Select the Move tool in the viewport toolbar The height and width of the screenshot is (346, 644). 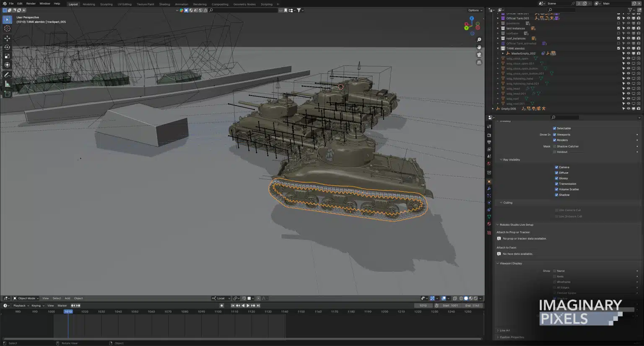(x=7, y=38)
